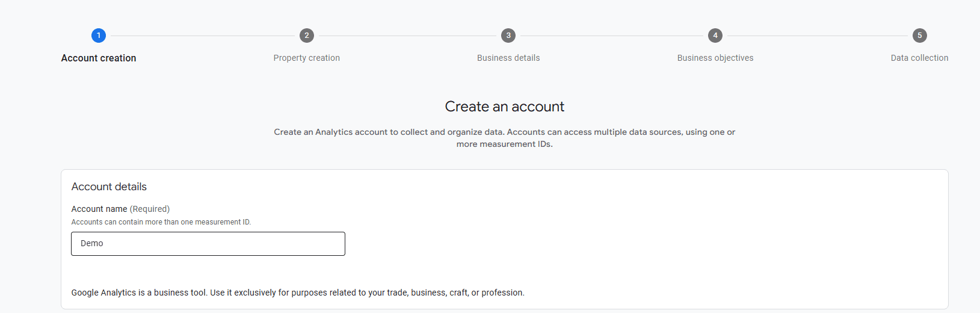Viewport: 980px width, 313px height.
Task: Click step 2 circle icon
Action: [307, 36]
